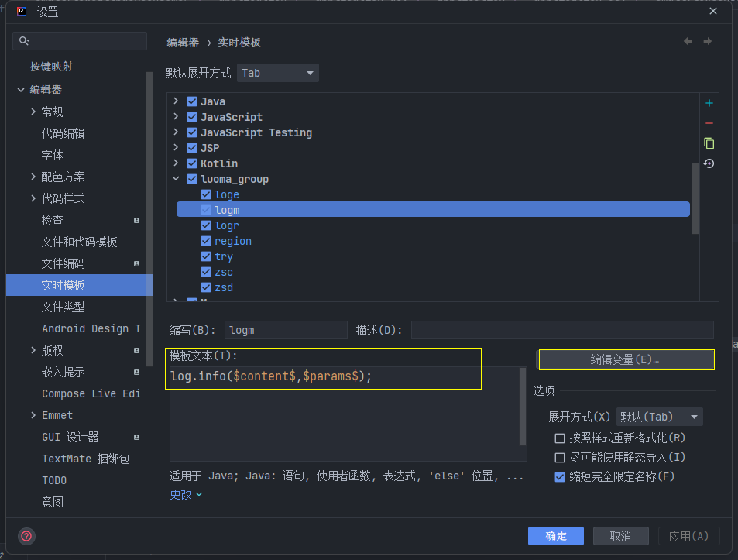
Task: Click the help question mark icon
Action: (25, 536)
